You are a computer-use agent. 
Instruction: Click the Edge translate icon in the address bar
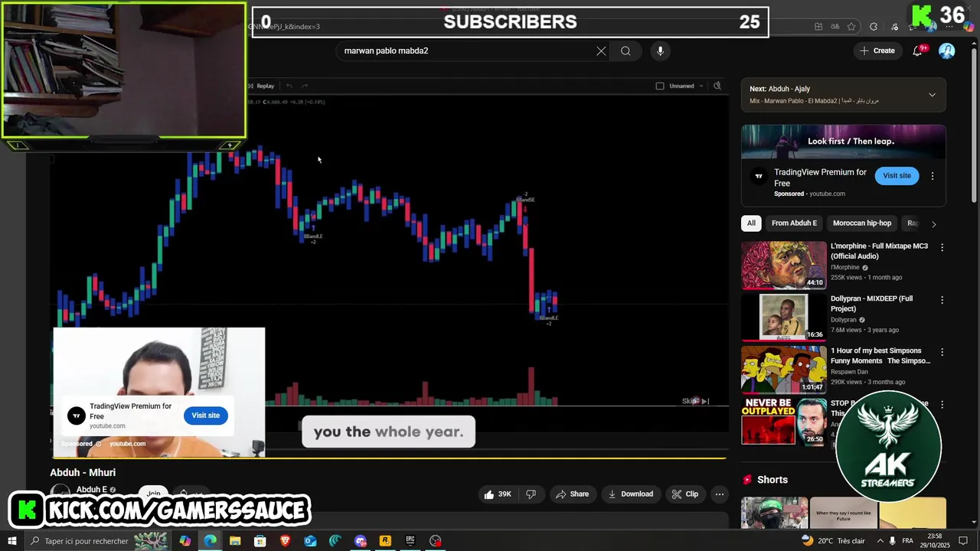[x=835, y=27]
